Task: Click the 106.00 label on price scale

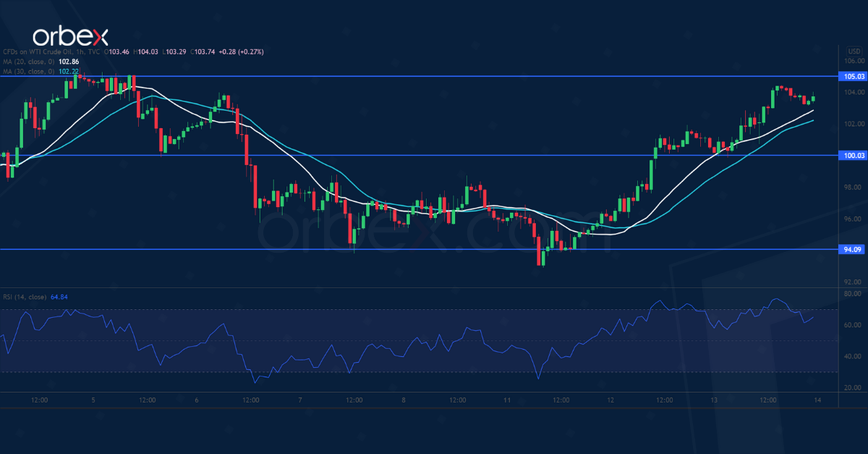Action: (x=854, y=62)
